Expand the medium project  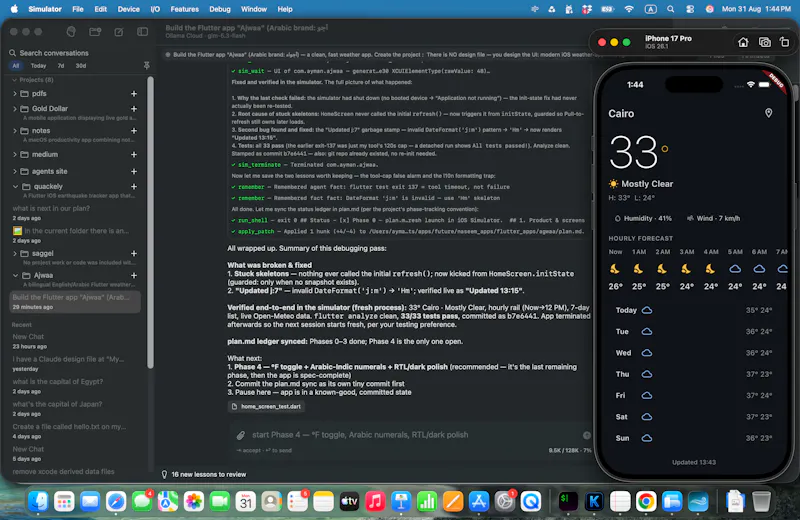point(15,155)
